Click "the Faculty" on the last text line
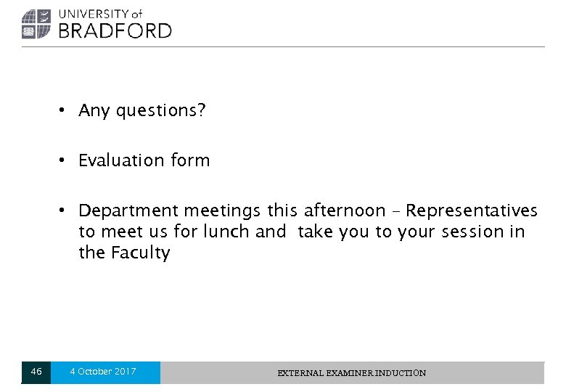The image size is (566, 392). click(x=124, y=253)
